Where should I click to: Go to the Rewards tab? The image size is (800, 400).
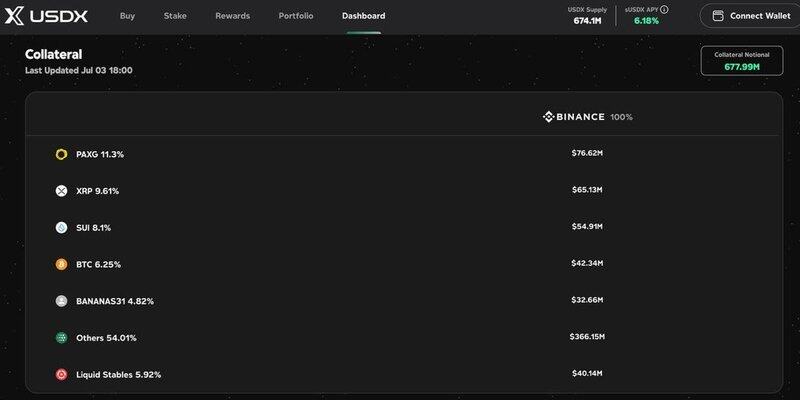click(232, 16)
